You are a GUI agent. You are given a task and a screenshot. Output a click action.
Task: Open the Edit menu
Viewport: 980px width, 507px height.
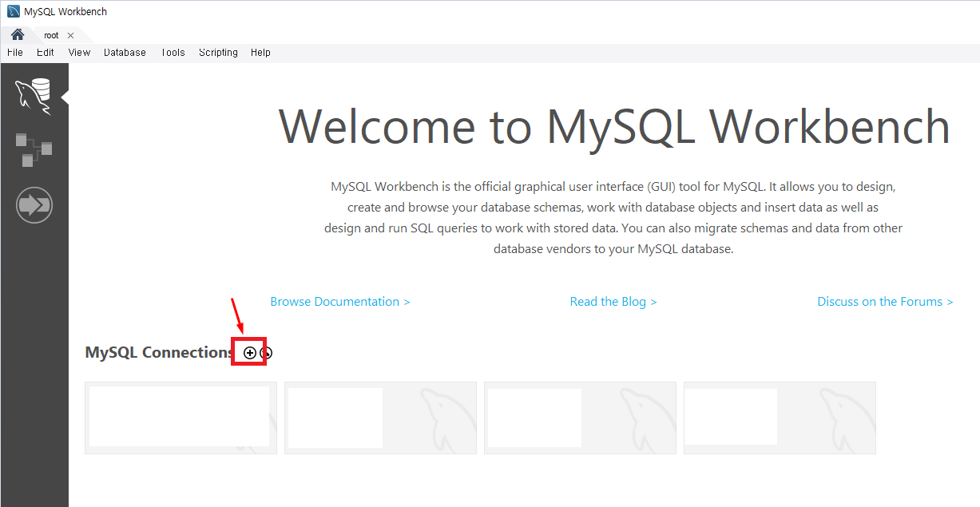(46, 53)
